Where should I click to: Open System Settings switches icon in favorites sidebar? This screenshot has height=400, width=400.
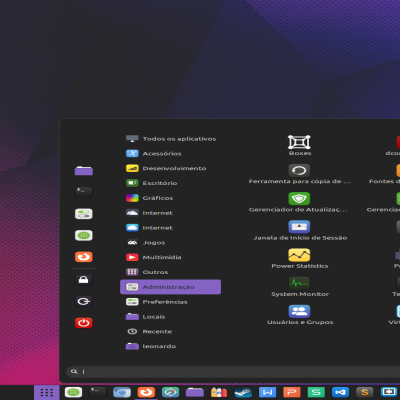click(x=84, y=214)
